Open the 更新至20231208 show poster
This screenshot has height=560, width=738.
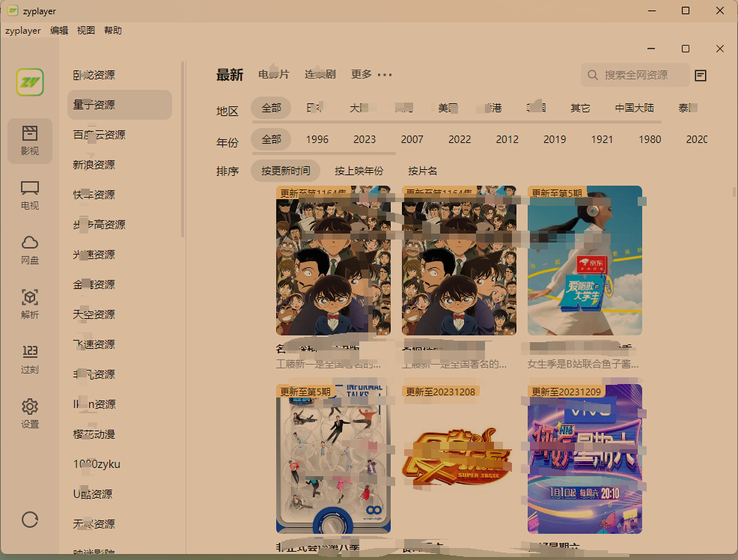pyautogui.click(x=459, y=459)
